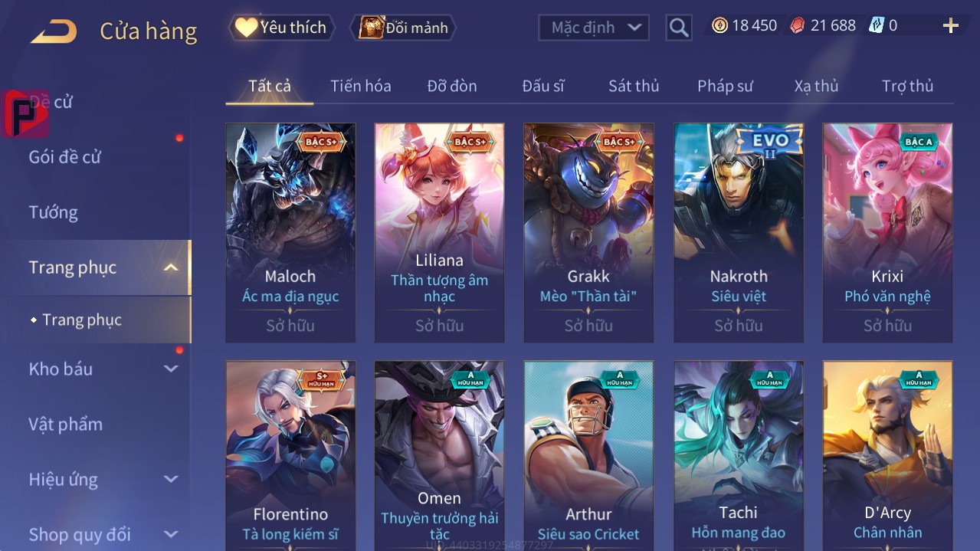The width and height of the screenshot is (980, 551).
Task: Choose the Trang phục sub-item
Action: point(82,320)
